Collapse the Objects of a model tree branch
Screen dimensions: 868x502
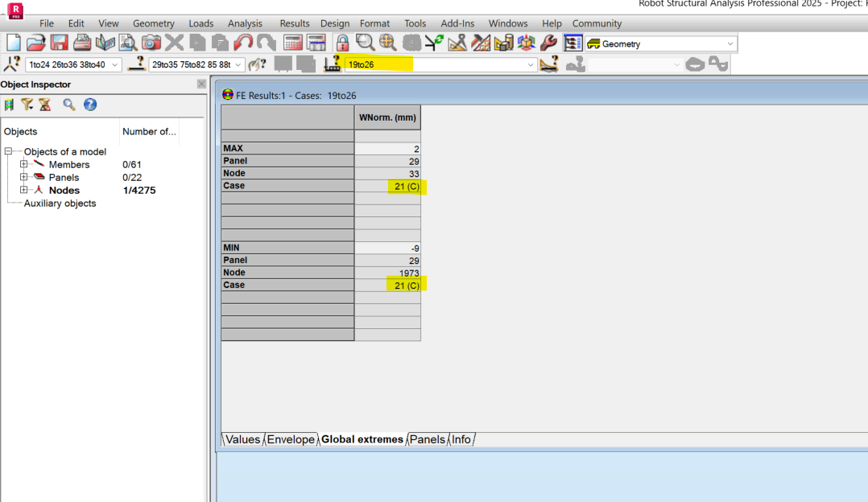pyautogui.click(x=10, y=151)
